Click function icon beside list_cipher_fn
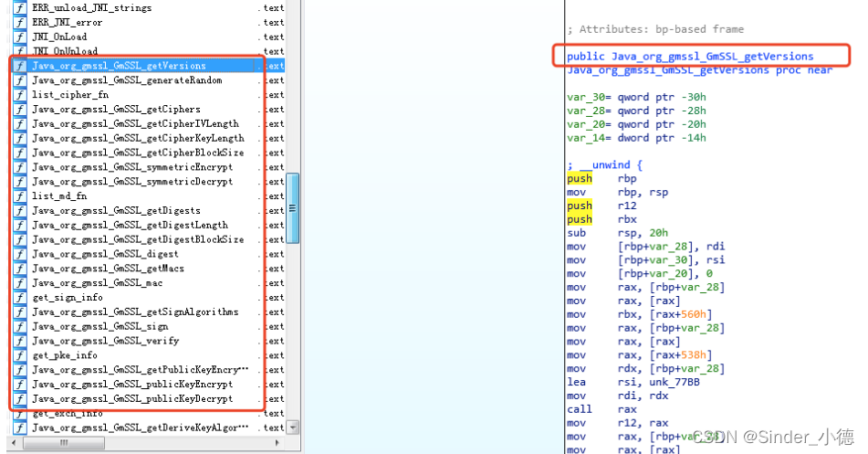This screenshot has width=868, height=454. click(20, 94)
